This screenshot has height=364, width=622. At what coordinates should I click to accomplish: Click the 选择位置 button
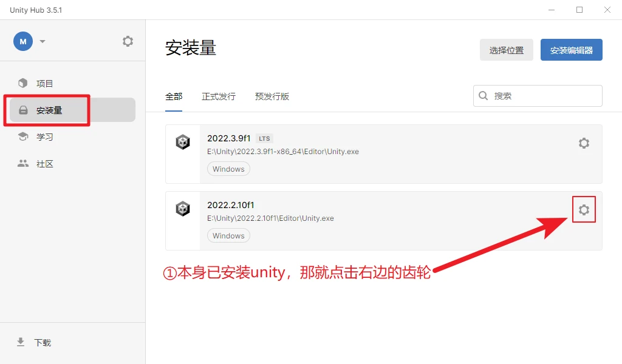pos(506,50)
